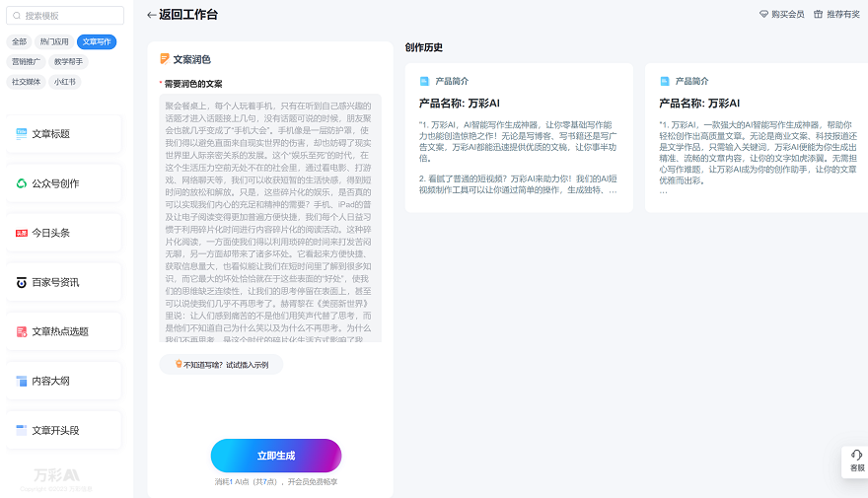The image size is (868, 498).
Task: Open the 今日头条 template card
Action: (64, 233)
